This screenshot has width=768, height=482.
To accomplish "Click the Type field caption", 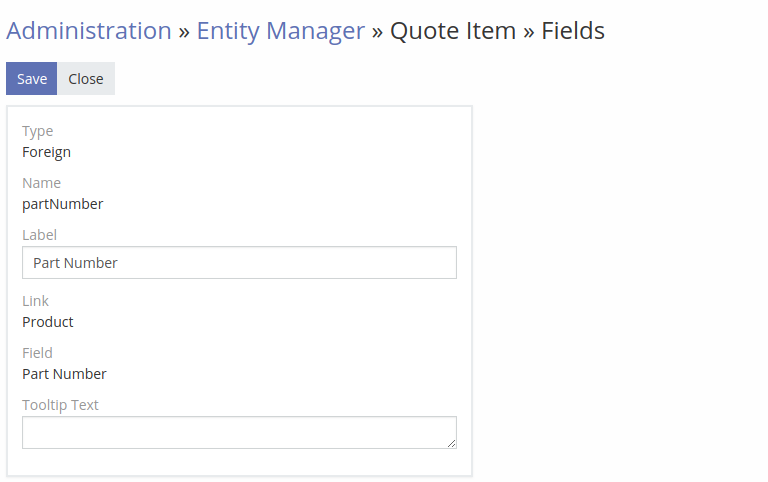I will pyautogui.click(x=38, y=131).
